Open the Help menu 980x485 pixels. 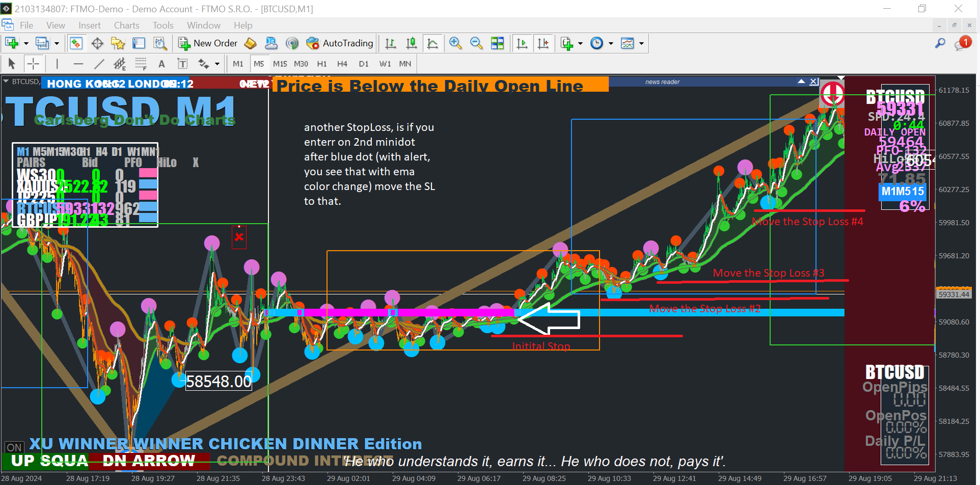pos(243,25)
